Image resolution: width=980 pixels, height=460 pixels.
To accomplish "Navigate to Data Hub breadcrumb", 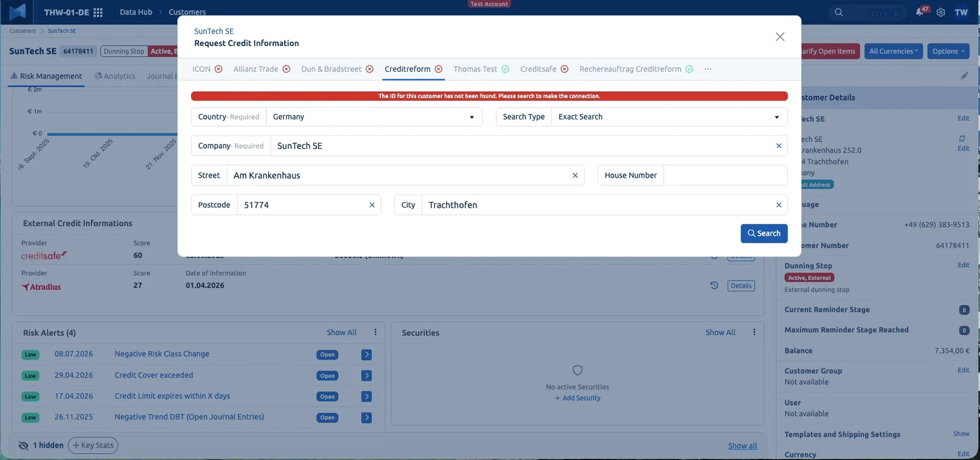I will 136,12.
